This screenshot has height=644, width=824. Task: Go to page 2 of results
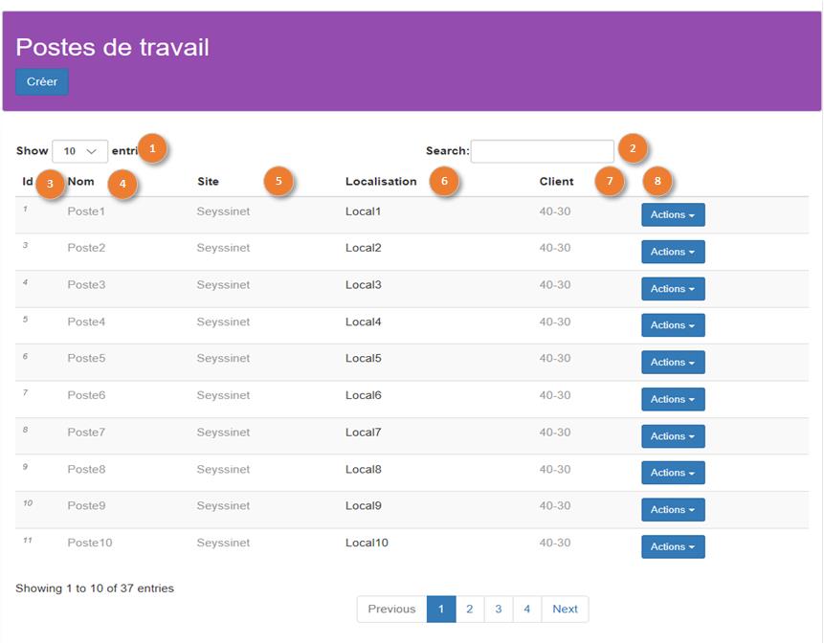point(469,609)
